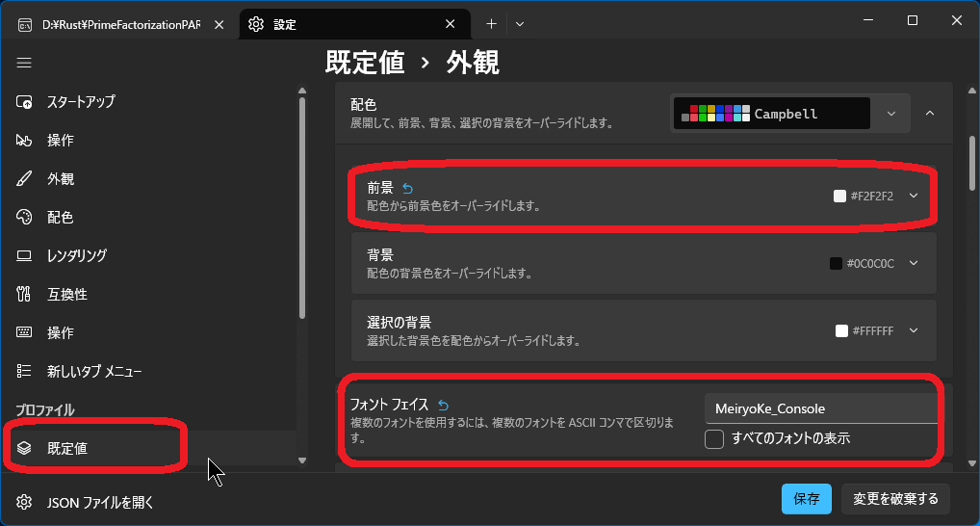Collapse the 配色 section chevron
The width and height of the screenshot is (980, 526).
930,114
